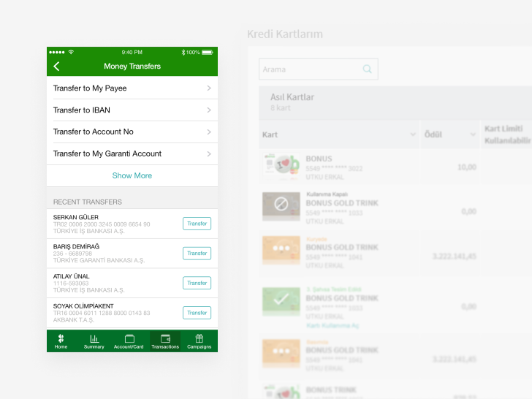Select ATILAY ÜNAL recent transfer name
The height and width of the screenshot is (399, 532).
coord(72,276)
